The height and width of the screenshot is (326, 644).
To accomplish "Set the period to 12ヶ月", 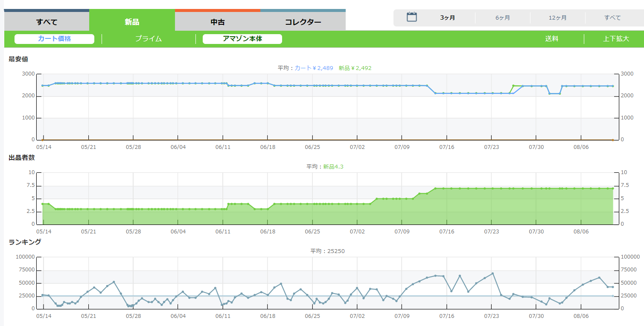I will (557, 18).
